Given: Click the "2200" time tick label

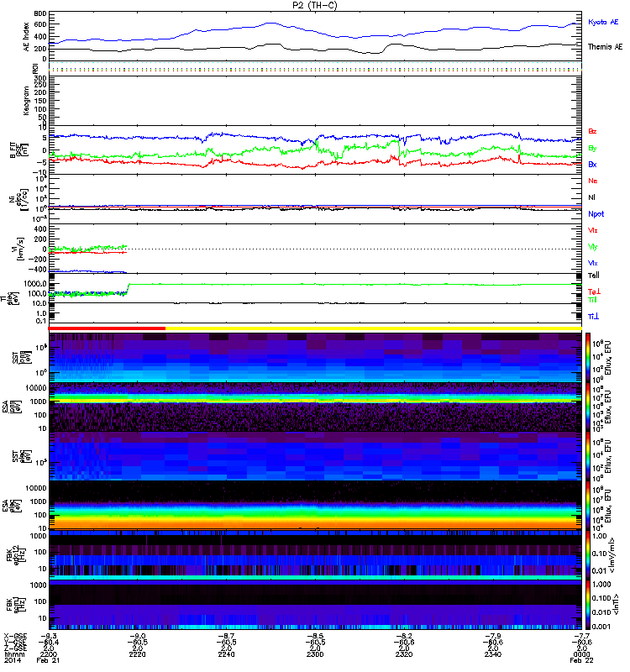Looking at the screenshot, I should coord(49,654).
